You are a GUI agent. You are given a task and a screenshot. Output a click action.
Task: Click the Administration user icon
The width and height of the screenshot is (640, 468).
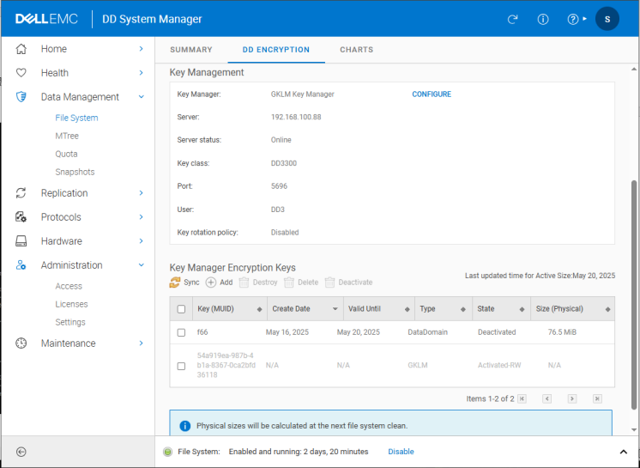click(21, 265)
